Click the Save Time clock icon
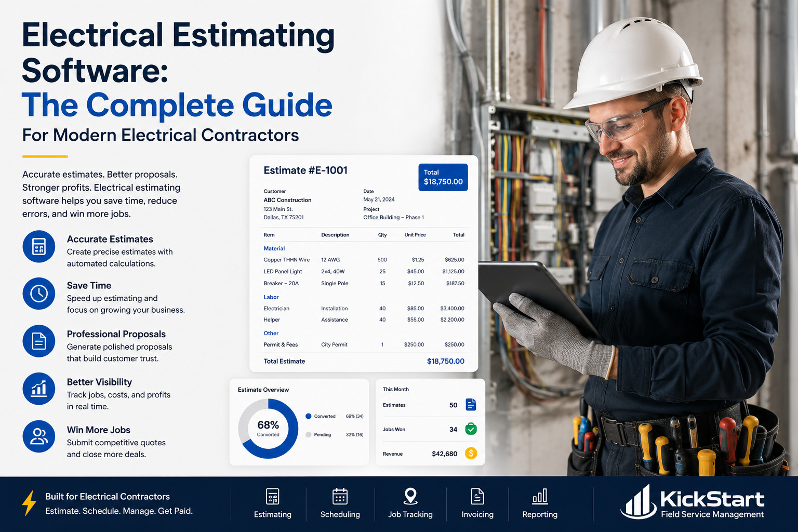798x532 pixels. pos(39,294)
